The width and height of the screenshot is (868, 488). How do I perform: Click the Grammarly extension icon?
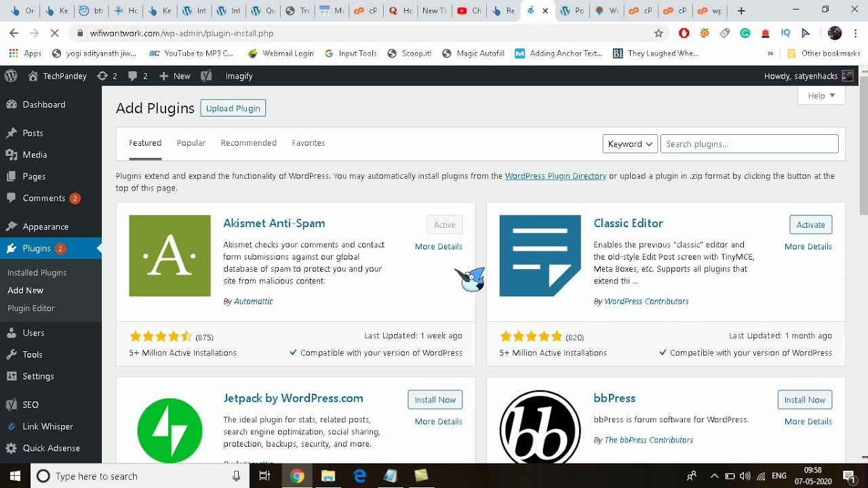coord(745,33)
